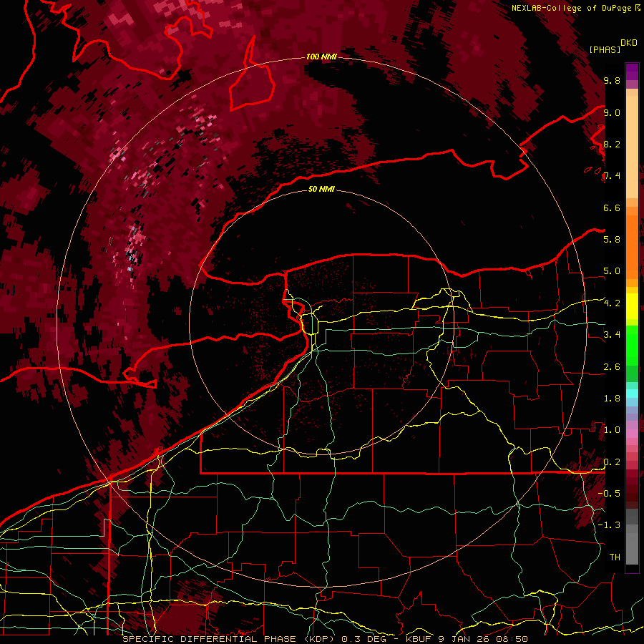
Task: Click the 100 NMI range ring label
Action: pyautogui.click(x=321, y=57)
